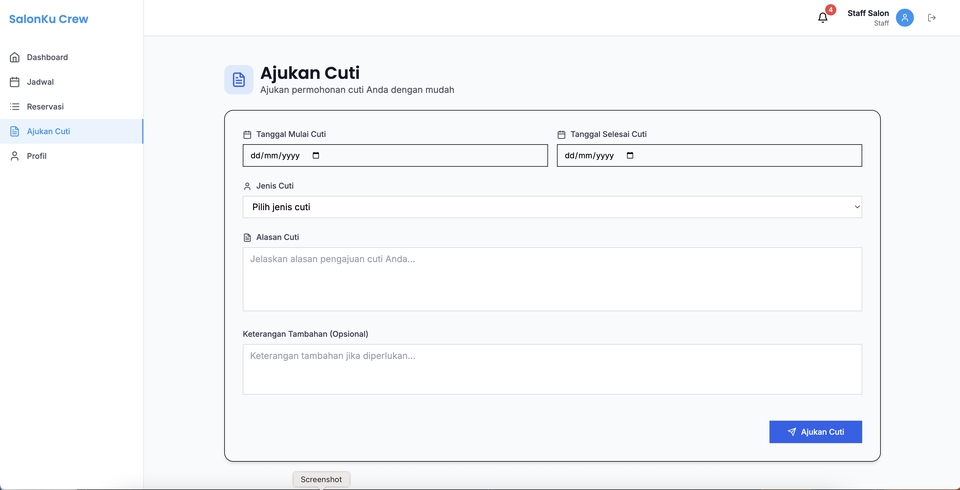Expand the Pilih jenis cuti dropdown

[552, 207]
